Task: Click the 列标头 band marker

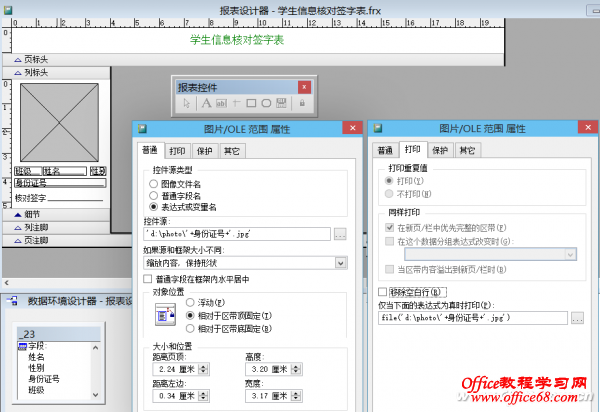Action: [18, 73]
